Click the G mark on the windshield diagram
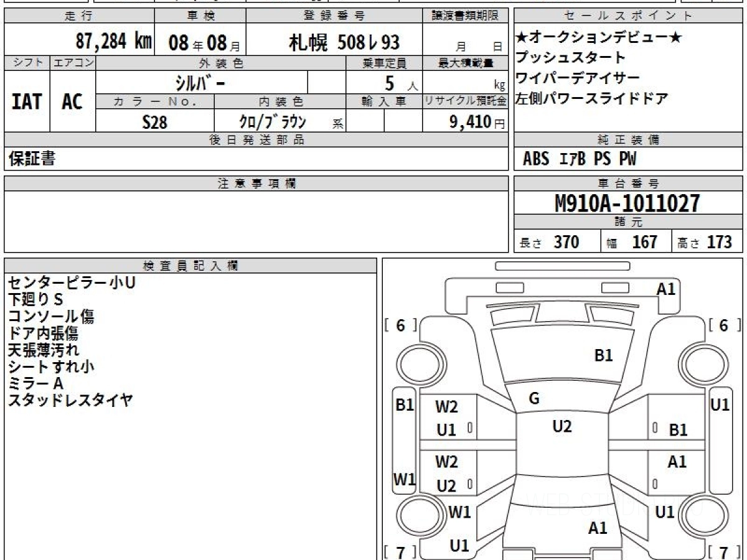 click(533, 399)
